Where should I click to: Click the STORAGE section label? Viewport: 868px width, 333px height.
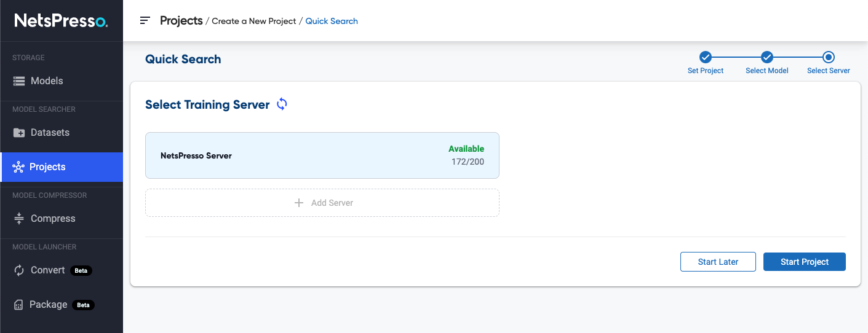pyautogui.click(x=28, y=58)
